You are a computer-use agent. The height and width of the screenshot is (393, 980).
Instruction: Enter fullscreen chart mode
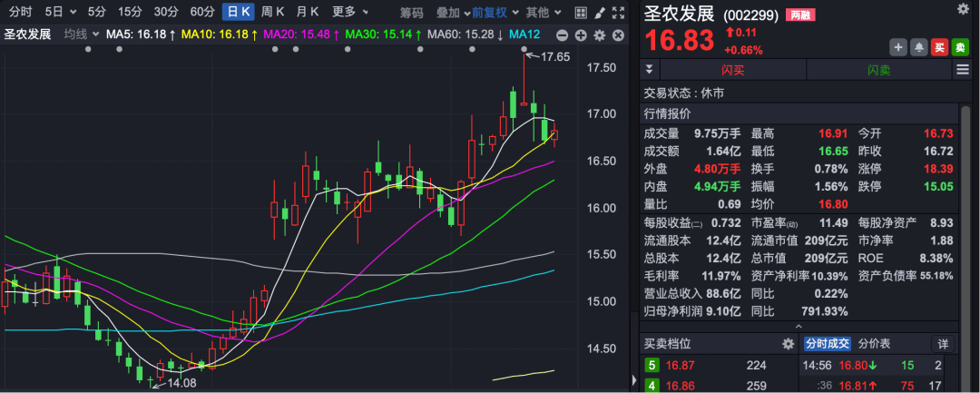pos(618,12)
